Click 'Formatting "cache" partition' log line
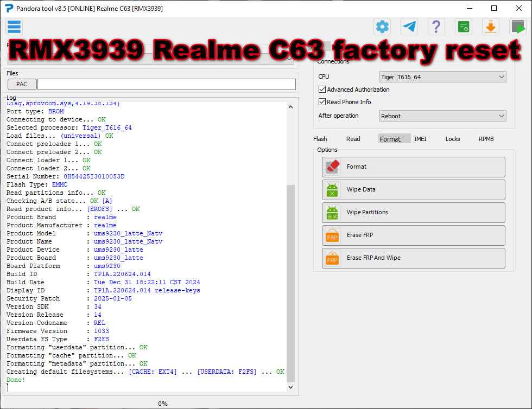532x409 pixels. pos(71,355)
